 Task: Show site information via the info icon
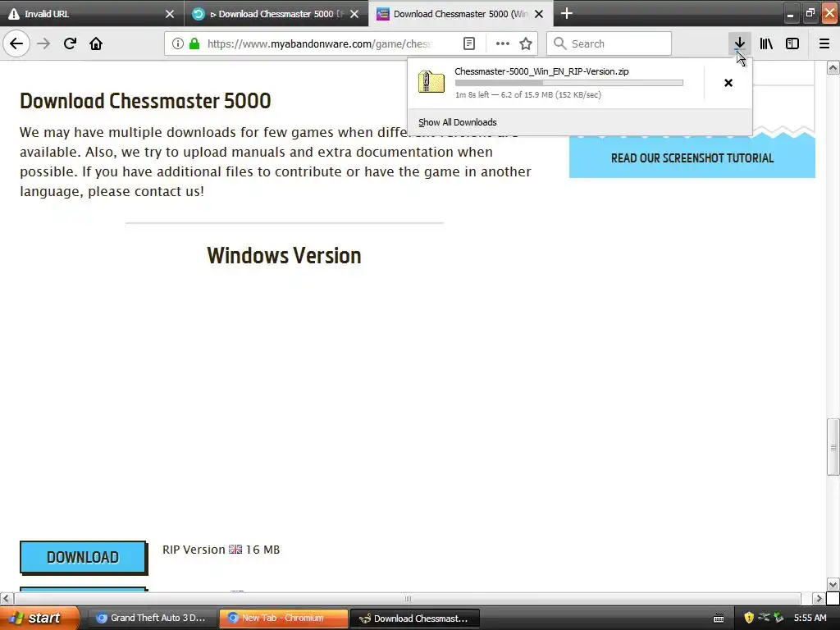178,43
